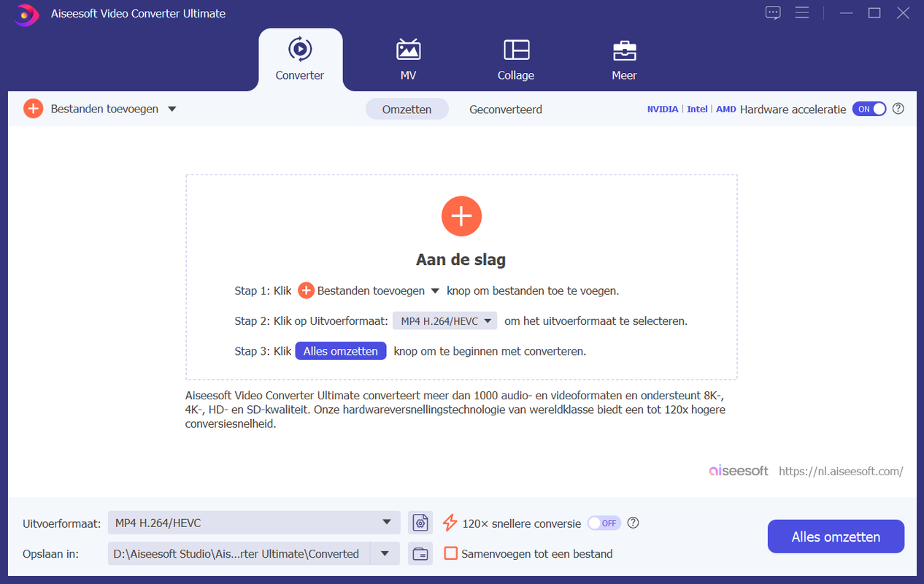Click Step 1 Bestanden toevoegen dropdown arrow
This screenshot has width=924, height=584.
pyautogui.click(x=435, y=291)
